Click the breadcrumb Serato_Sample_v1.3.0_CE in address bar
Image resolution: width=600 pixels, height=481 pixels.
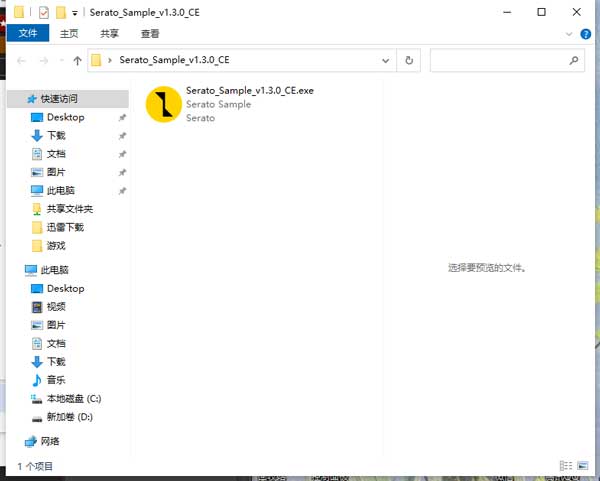click(x=174, y=60)
